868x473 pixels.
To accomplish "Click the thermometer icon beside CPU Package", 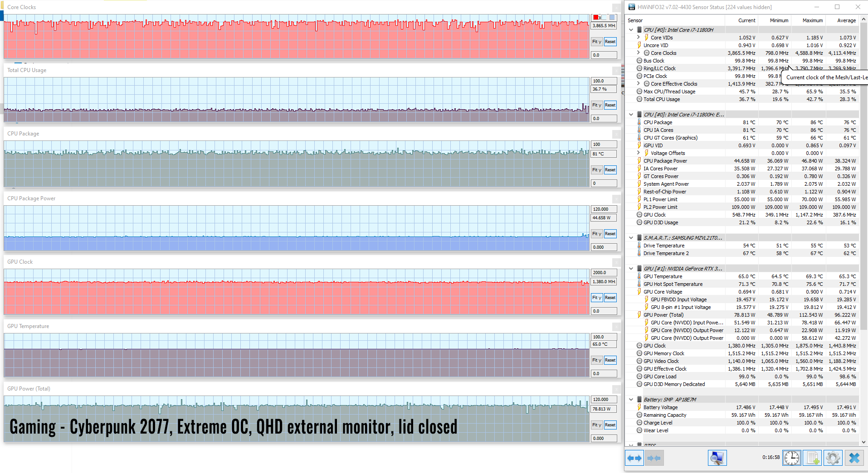I will (639, 122).
